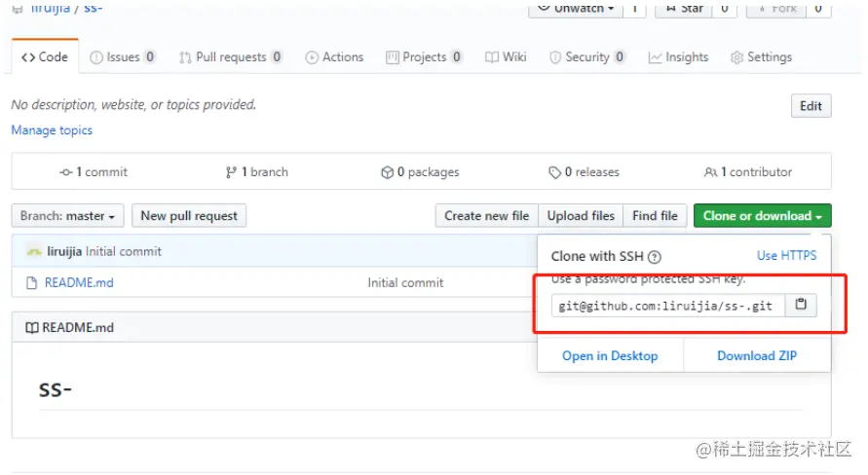Copy clone URL with clipboard icon

(801, 305)
